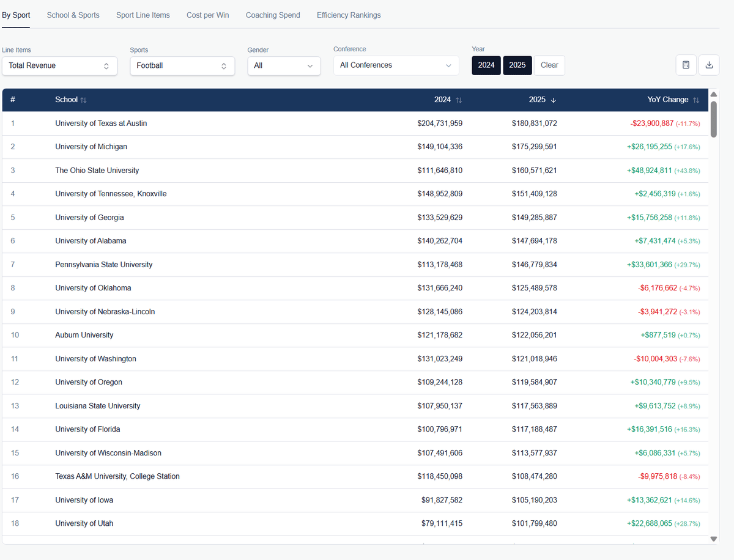Select the University of Michigan row
The width and height of the screenshot is (734, 560).
pos(91,147)
